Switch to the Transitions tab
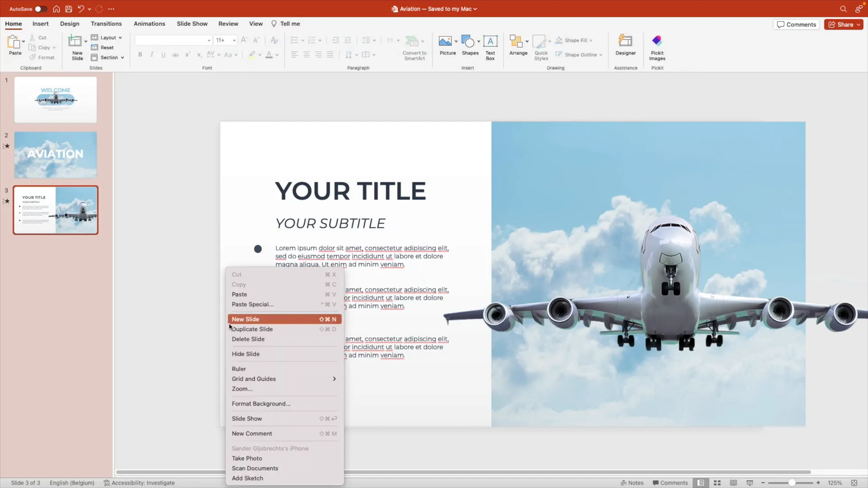Viewport: 868px width, 488px height. (106, 23)
